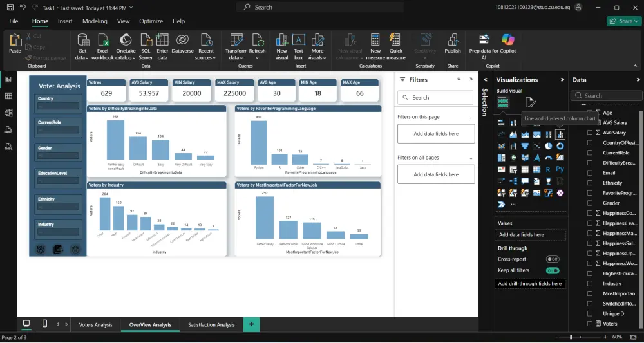Turn off Keep all filters switch
The width and height of the screenshot is (644, 343).
pos(553,270)
